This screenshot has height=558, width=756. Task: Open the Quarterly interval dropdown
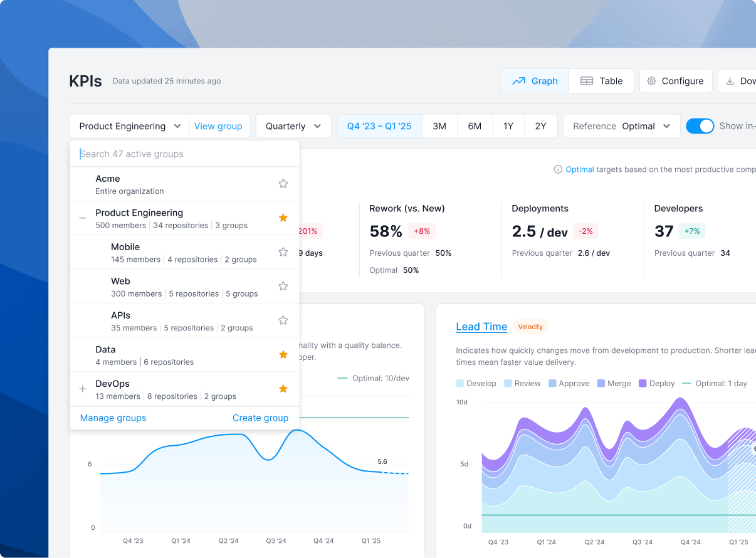click(293, 126)
